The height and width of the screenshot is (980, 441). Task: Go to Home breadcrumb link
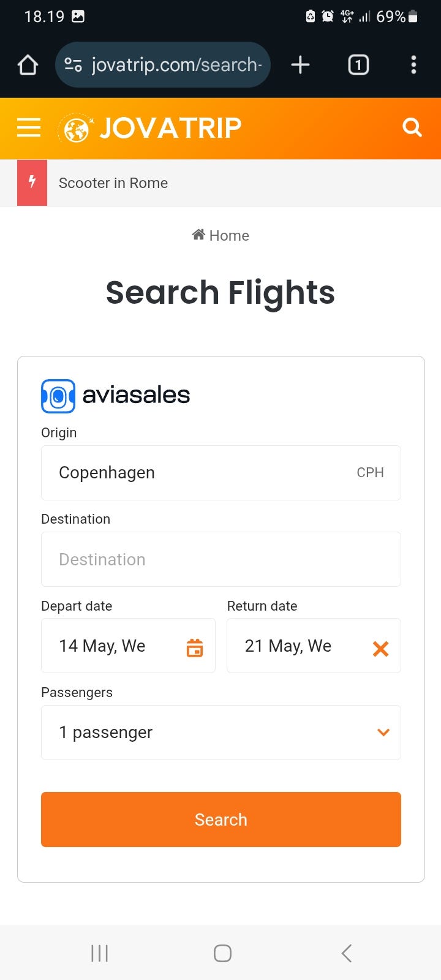coord(221,236)
